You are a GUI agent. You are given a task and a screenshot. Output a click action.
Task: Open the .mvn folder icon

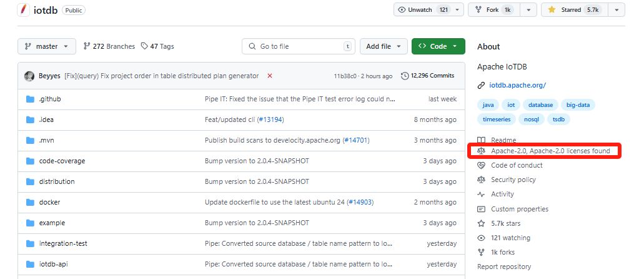click(x=30, y=140)
